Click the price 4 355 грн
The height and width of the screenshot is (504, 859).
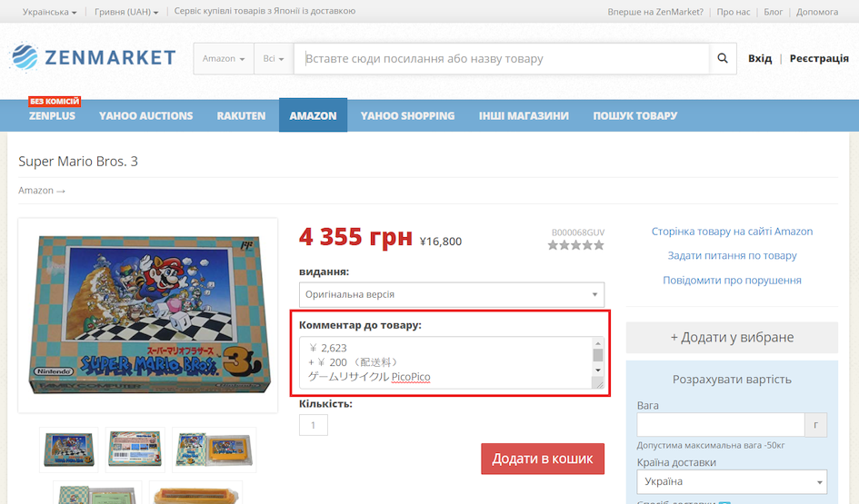pos(355,237)
